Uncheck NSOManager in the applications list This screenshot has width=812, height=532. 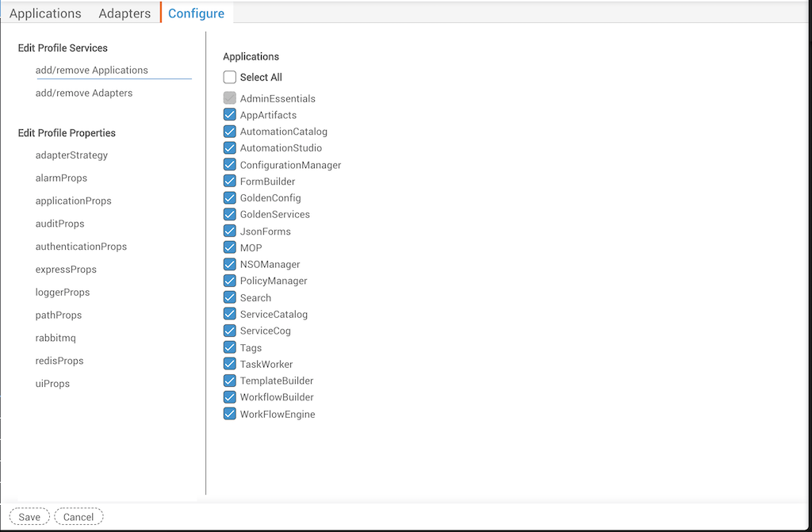(x=230, y=264)
